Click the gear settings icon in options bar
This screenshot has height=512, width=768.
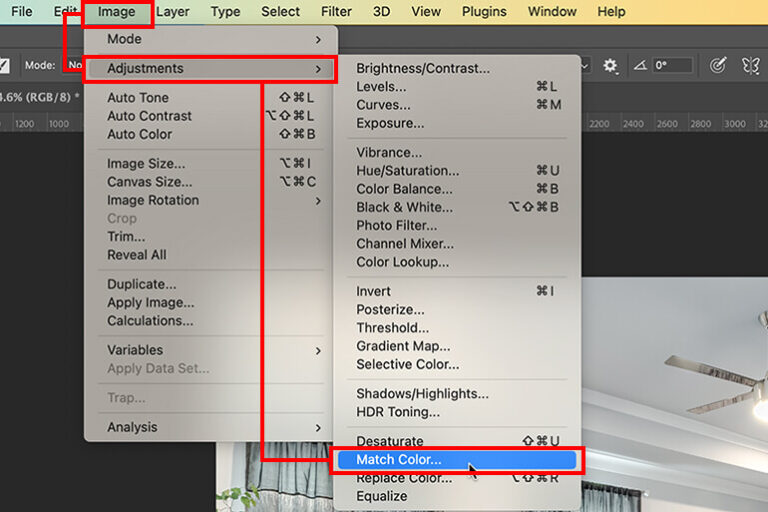tap(610, 65)
